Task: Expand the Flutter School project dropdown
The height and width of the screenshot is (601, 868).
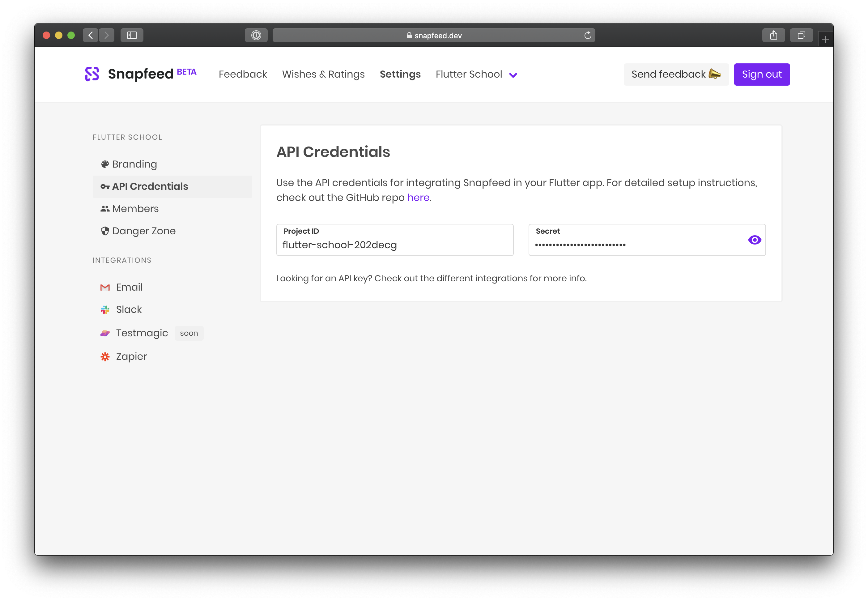Action: pyautogui.click(x=476, y=75)
